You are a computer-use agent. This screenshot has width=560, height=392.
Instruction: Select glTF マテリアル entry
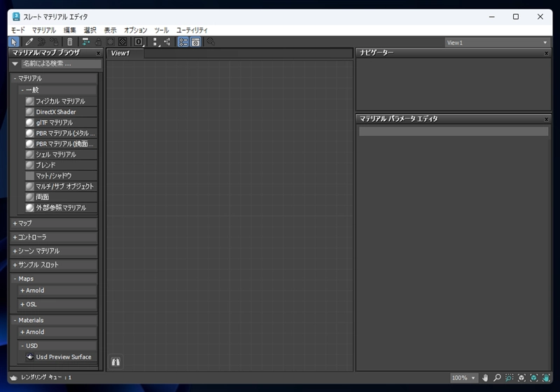tap(61, 122)
